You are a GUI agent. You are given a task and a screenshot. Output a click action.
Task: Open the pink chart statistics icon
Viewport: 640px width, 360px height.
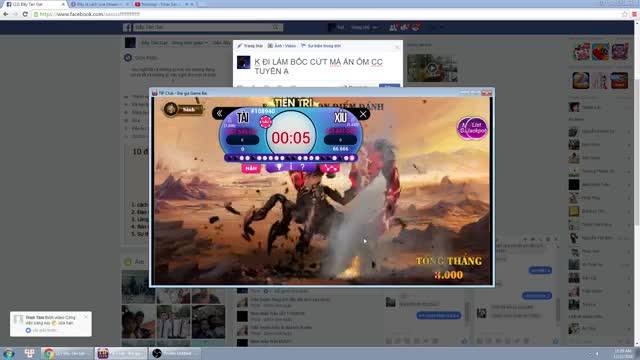330,168
